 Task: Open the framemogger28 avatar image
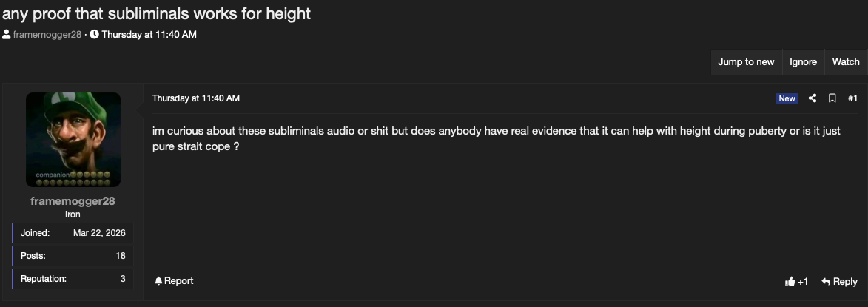[73, 139]
